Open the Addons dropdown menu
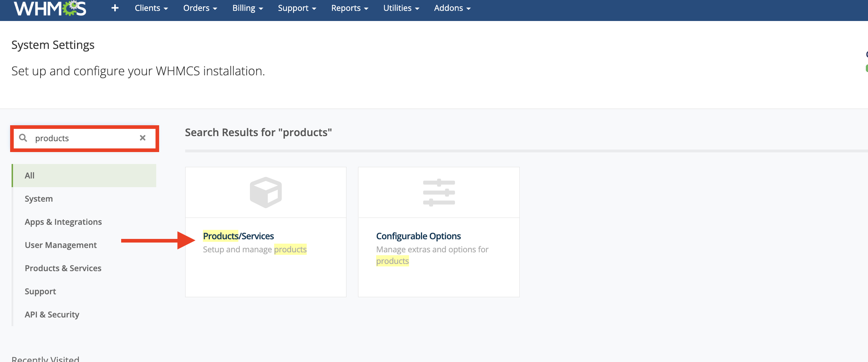Image resolution: width=868 pixels, height=362 pixels. pos(452,8)
